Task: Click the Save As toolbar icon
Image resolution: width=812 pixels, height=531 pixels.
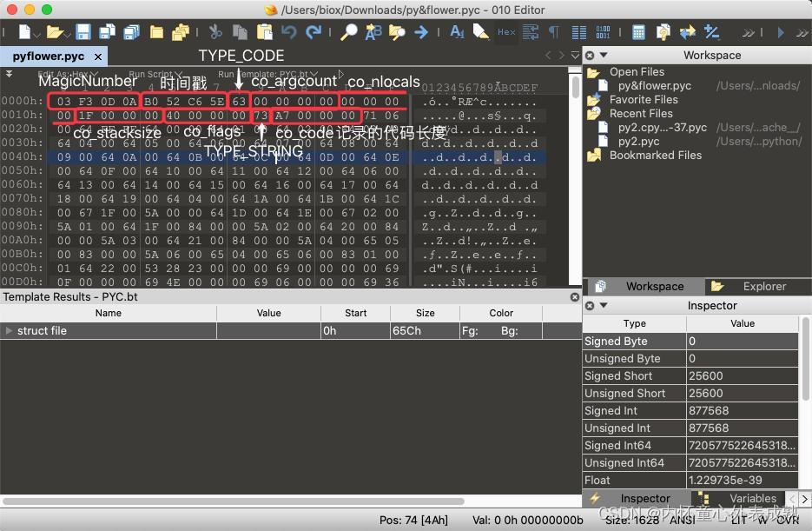Action: 107,32
